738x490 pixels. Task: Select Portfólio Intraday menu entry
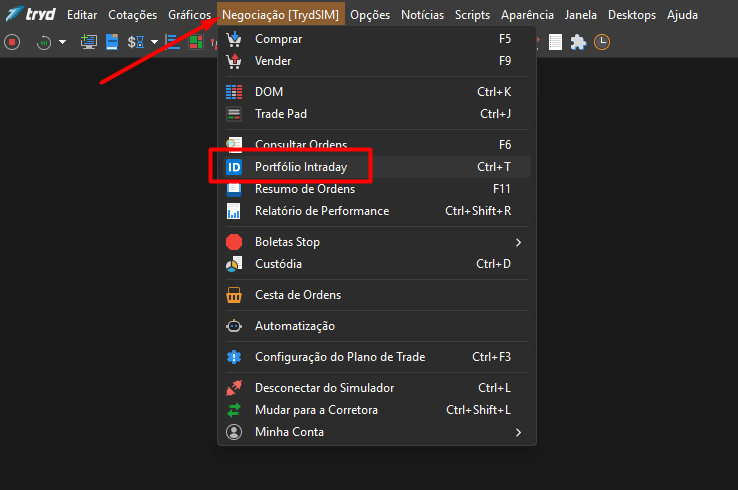(377, 167)
